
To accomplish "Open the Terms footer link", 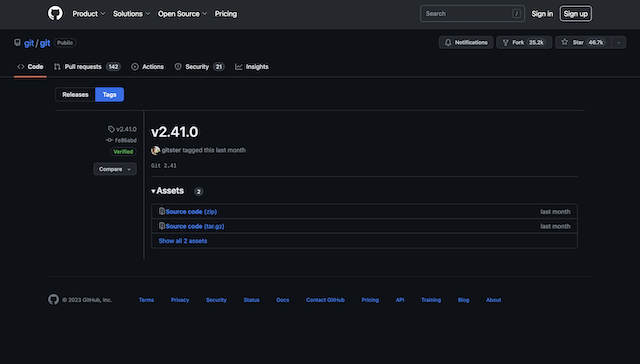I will click(x=147, y=300).
